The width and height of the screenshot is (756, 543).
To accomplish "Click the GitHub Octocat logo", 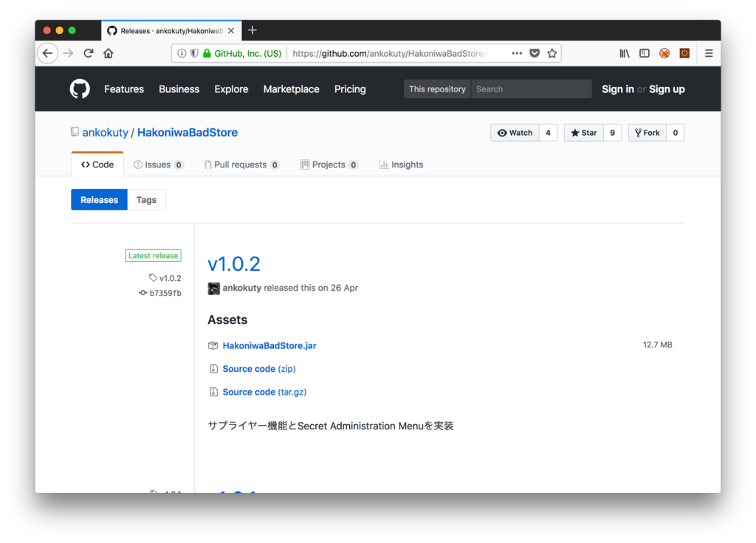I will (80, 89).
